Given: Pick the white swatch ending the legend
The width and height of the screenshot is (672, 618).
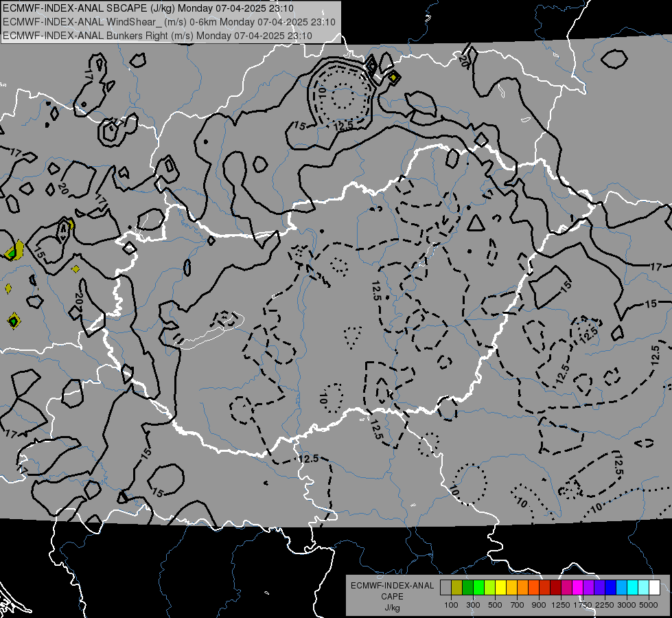Looking at the screenshot, I should point(654,588).
